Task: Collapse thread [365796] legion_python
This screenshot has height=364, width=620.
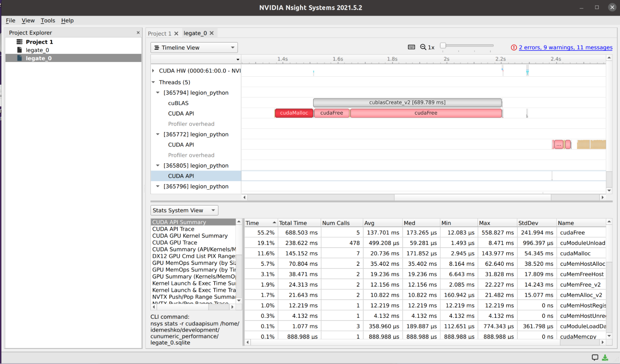Action: [158, 186]
